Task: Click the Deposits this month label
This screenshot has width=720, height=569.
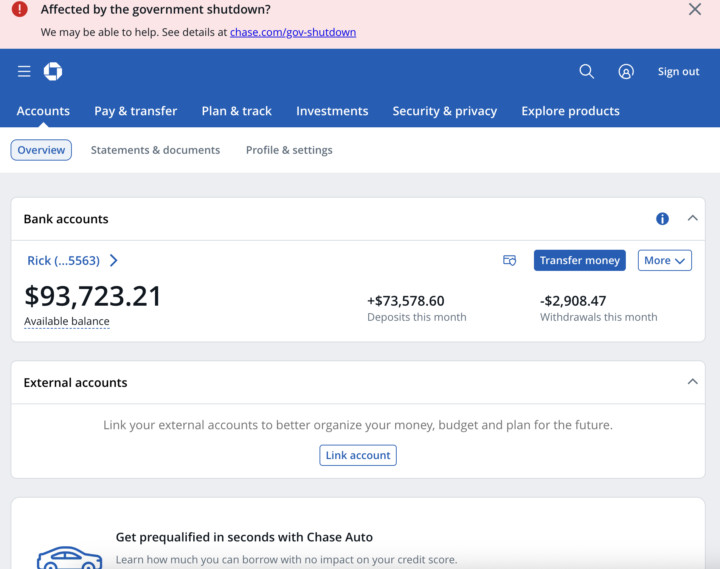Action: [x=416, y=317]
